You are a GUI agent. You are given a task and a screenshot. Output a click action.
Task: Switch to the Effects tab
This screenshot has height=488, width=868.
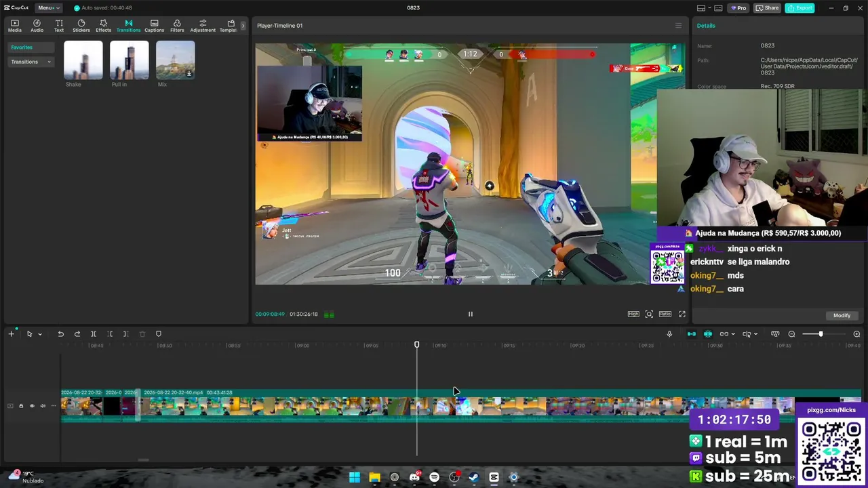(x=103, y=26)
